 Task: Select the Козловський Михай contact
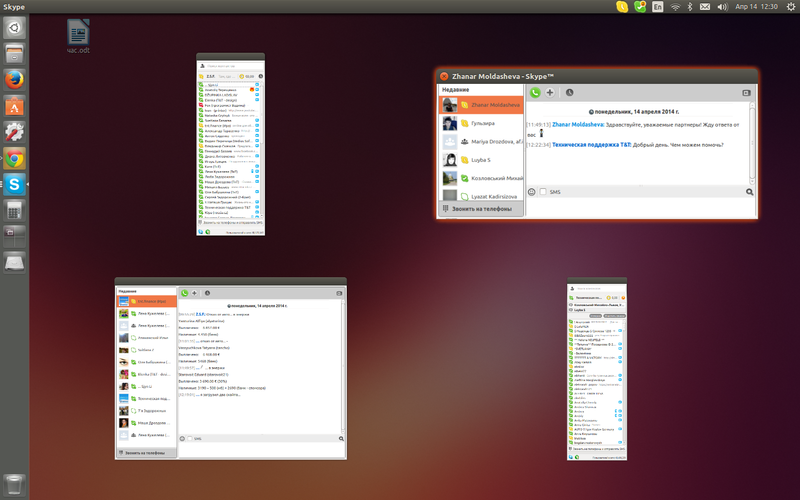[x=481, y=178]
